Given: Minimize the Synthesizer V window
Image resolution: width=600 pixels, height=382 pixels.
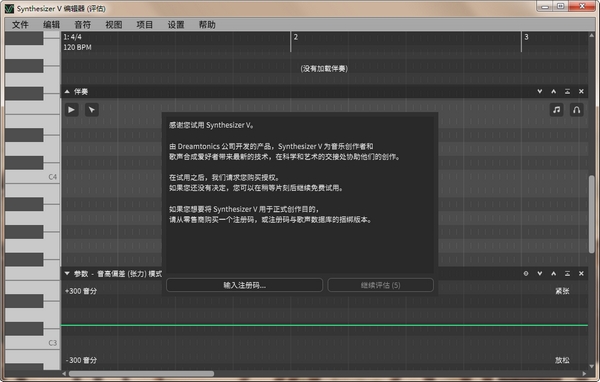Looking at the screenshot, I should (x=545, y=7).
